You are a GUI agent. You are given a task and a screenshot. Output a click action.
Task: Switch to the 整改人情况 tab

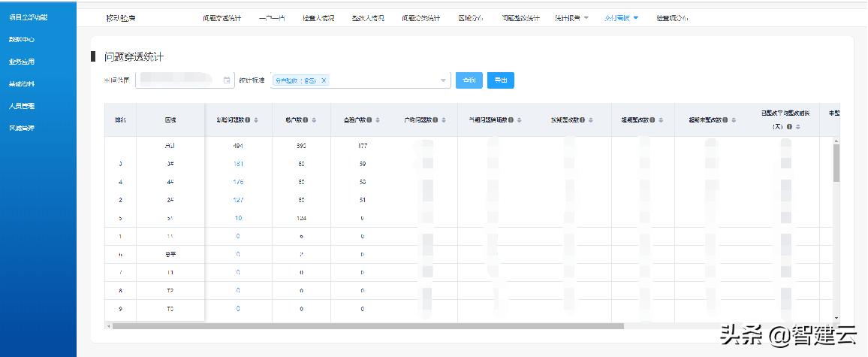point(368,18)
